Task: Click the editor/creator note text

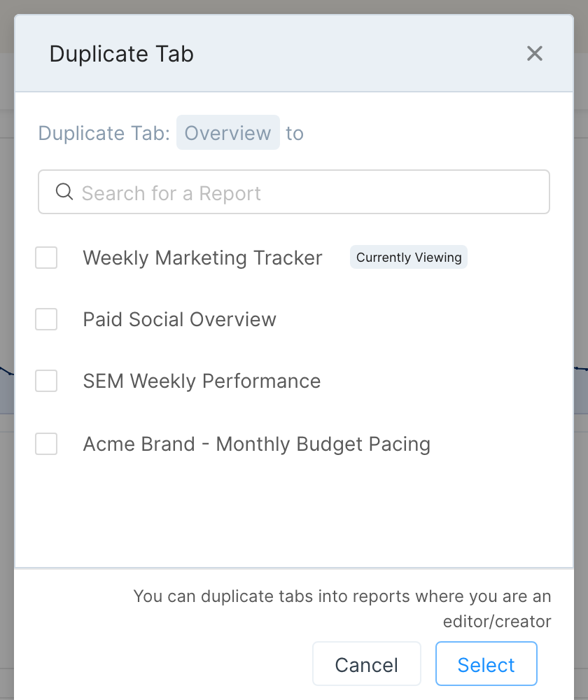Action: (342, 608)
